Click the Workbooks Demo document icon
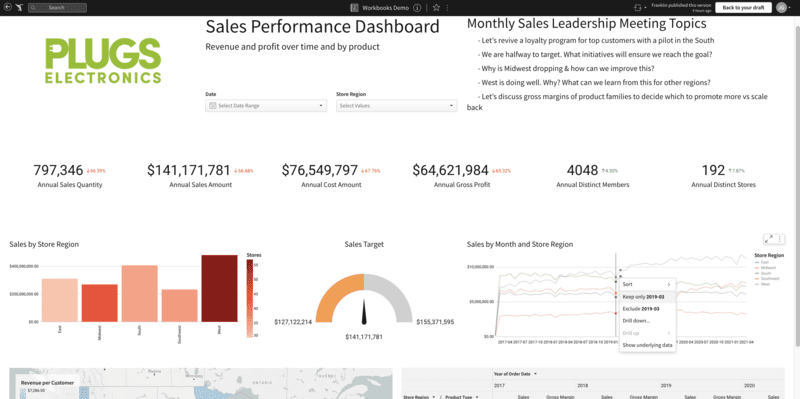Viewport: 800px width, 399px height. point(354,8)
